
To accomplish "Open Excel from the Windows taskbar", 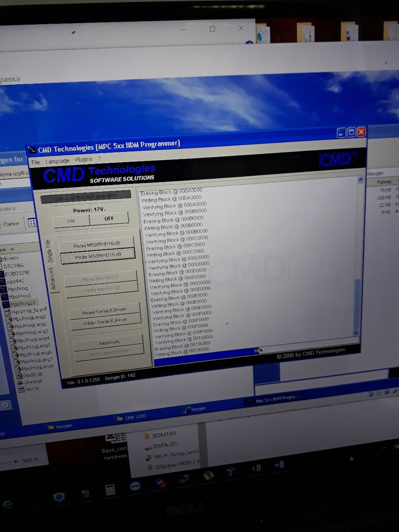I will (x=256, y=468).
